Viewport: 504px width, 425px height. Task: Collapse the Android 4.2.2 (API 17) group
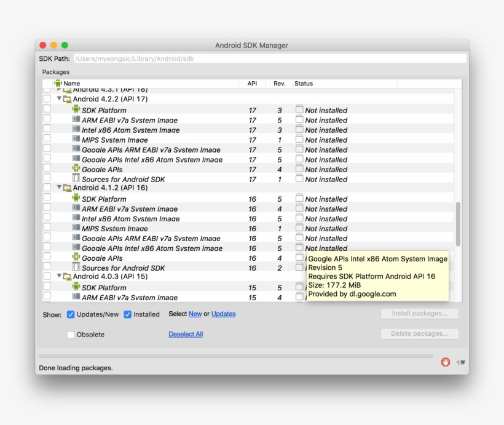pos(59,98)
